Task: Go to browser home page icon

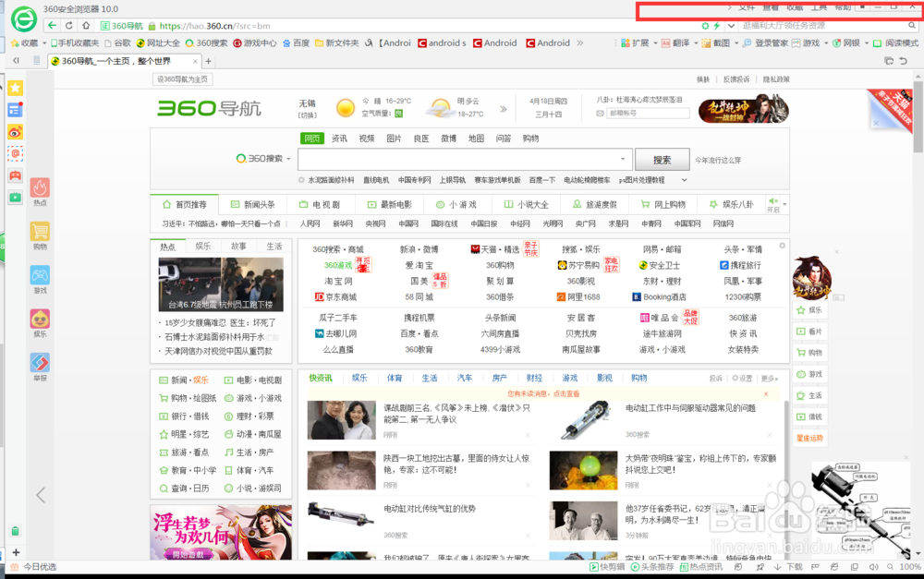Action: click(86, 25)
